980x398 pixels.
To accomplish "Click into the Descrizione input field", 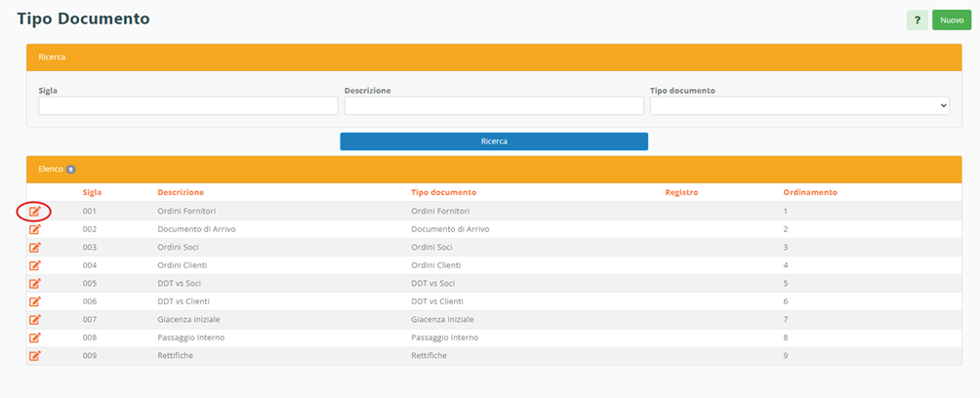I will click(494, 105).
